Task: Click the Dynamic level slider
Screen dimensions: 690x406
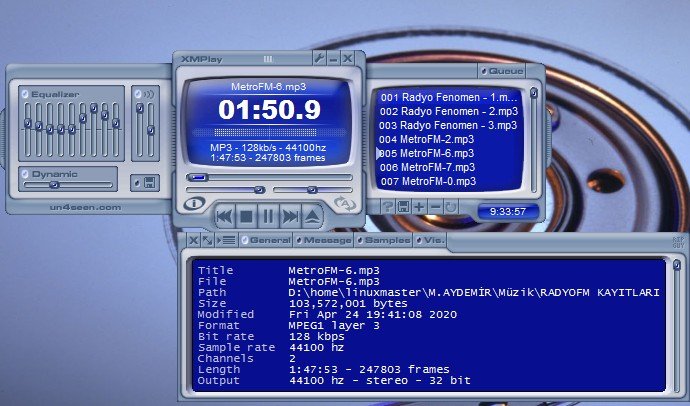Action: click(x=68, y=185)
